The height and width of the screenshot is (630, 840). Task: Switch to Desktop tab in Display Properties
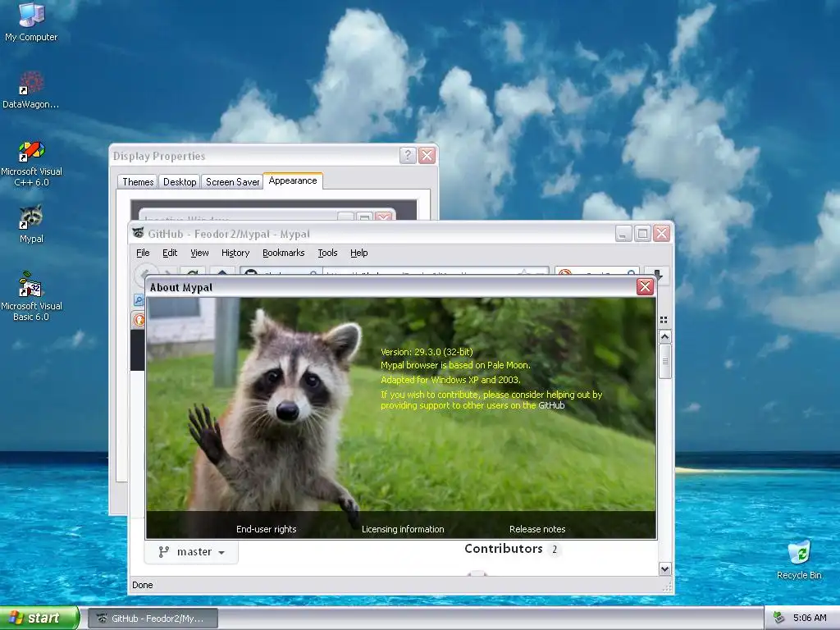180,181
